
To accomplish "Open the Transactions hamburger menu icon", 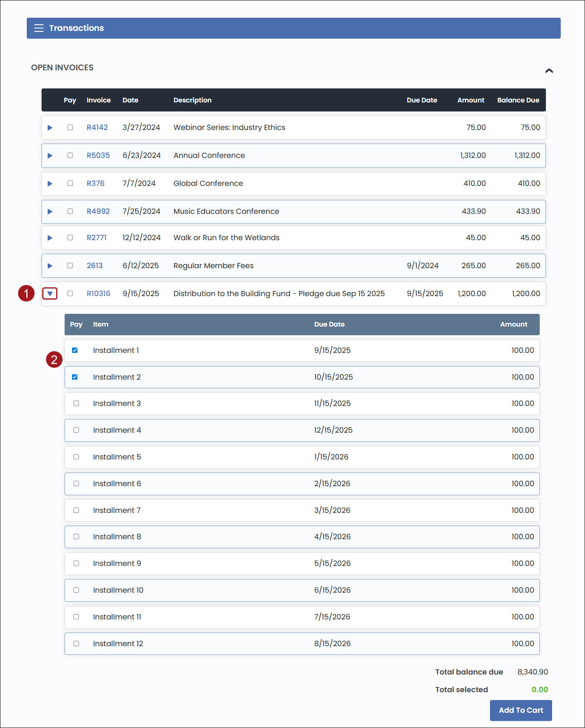I will coord(39,28).
